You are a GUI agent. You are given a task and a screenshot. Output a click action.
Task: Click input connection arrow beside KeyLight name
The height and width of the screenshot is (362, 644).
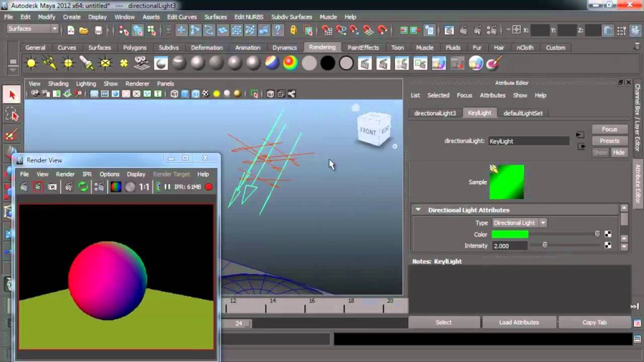(x=580, y=134)
